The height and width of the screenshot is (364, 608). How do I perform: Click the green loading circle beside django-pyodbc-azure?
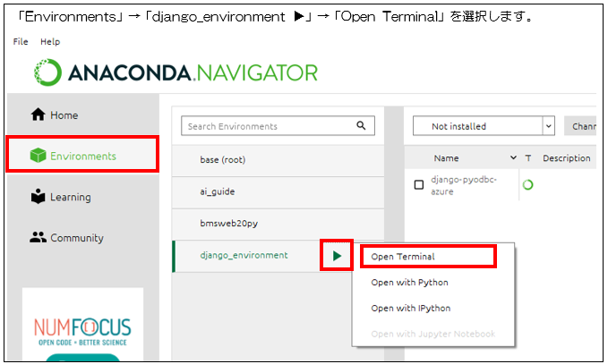coord(527,185)
